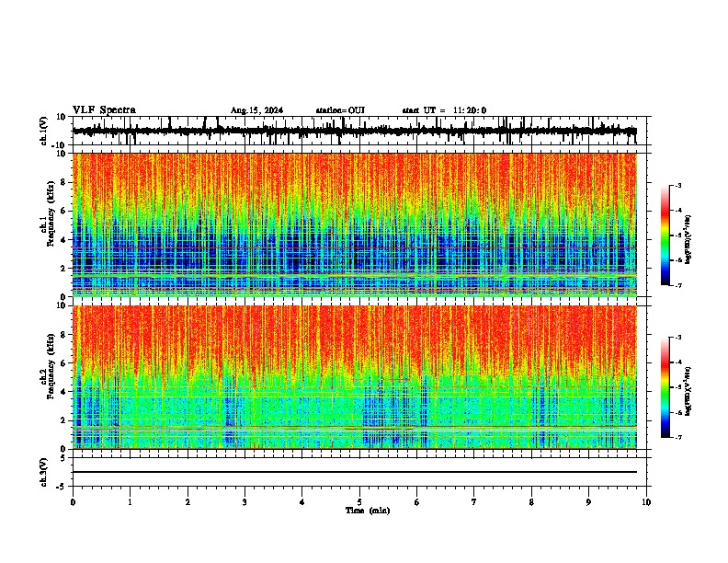Click time axis tick label "8"
Screen dimensions: 728x563
531,502
